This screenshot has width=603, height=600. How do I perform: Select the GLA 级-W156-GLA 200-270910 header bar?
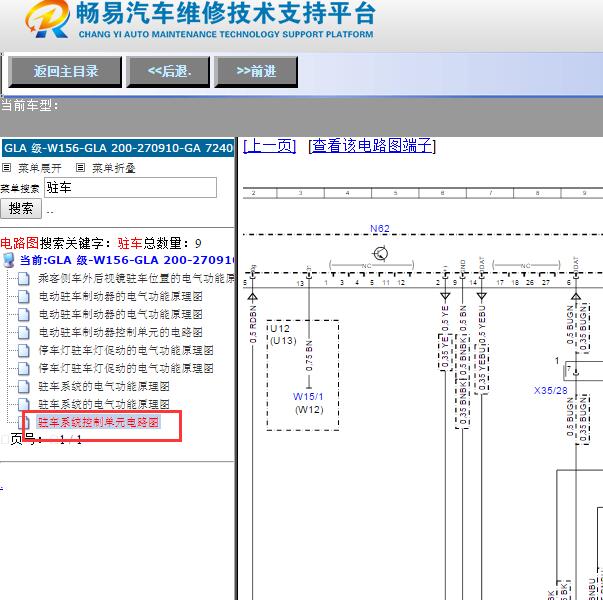(x=118, y=148)
